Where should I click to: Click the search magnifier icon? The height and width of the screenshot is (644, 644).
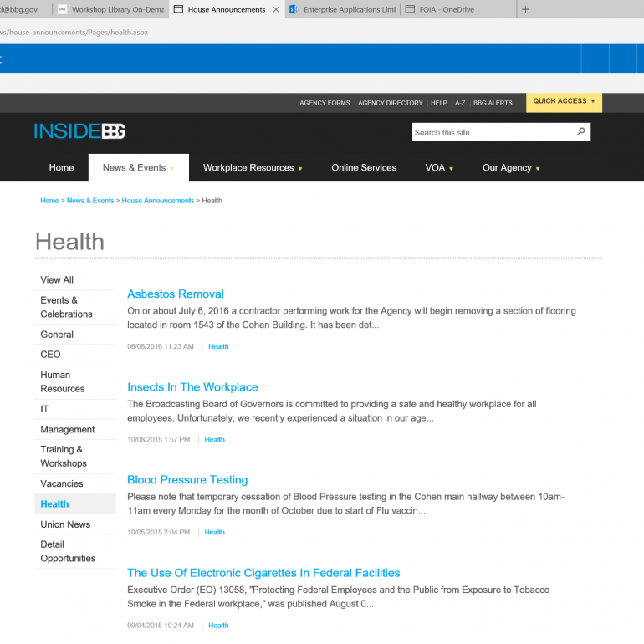pos(581,132)
